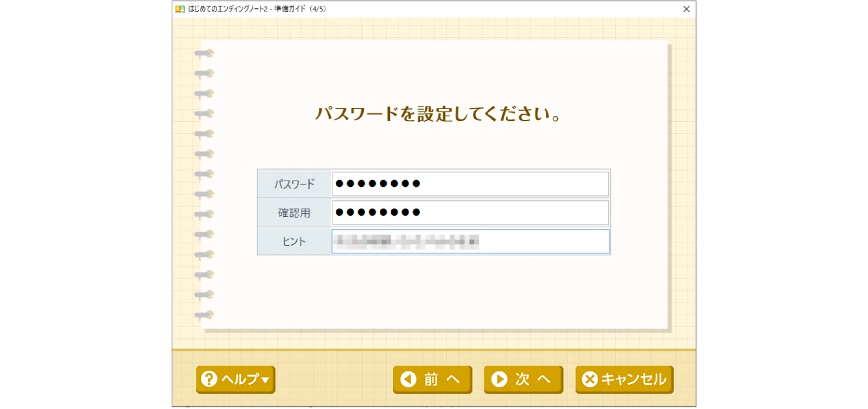Close the 準備ガイド wizard window
The image size is (868, 409).
click(x=686, y=9)
